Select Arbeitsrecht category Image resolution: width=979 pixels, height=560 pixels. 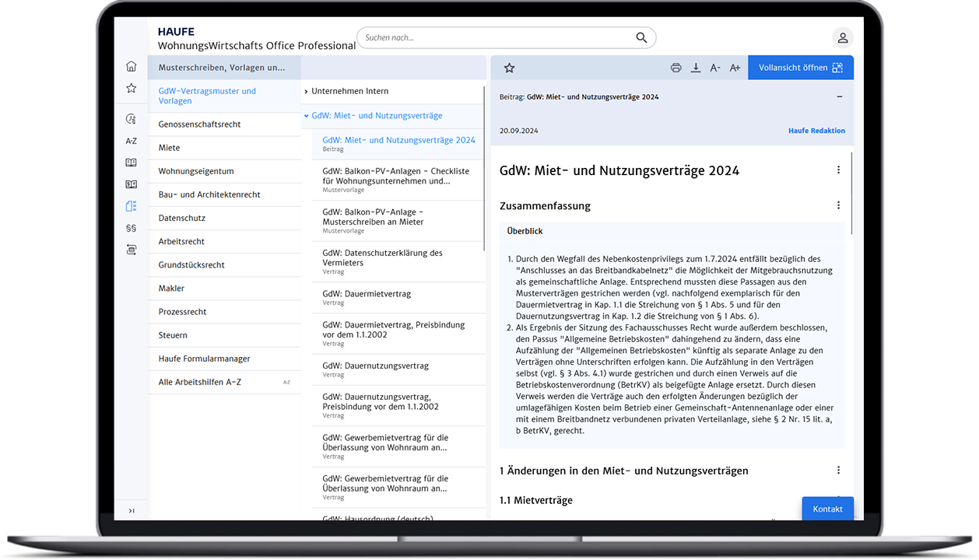tap(224, 241)
